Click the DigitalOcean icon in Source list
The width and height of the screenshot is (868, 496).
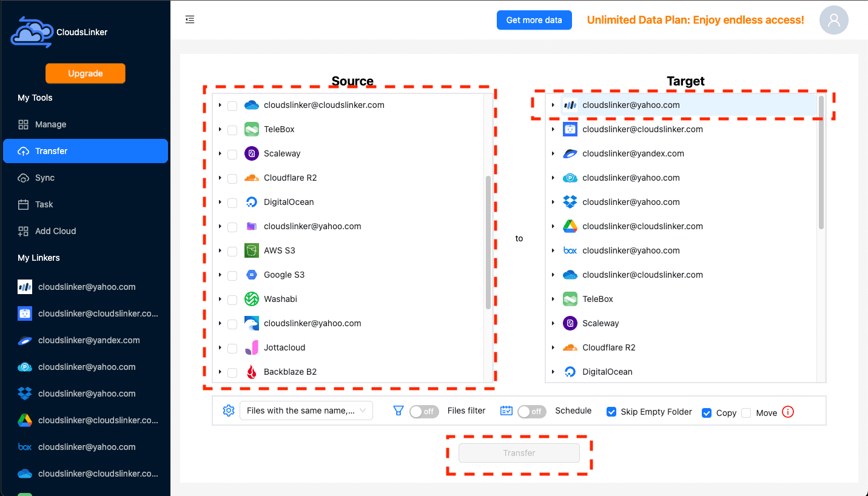point(252,202)
